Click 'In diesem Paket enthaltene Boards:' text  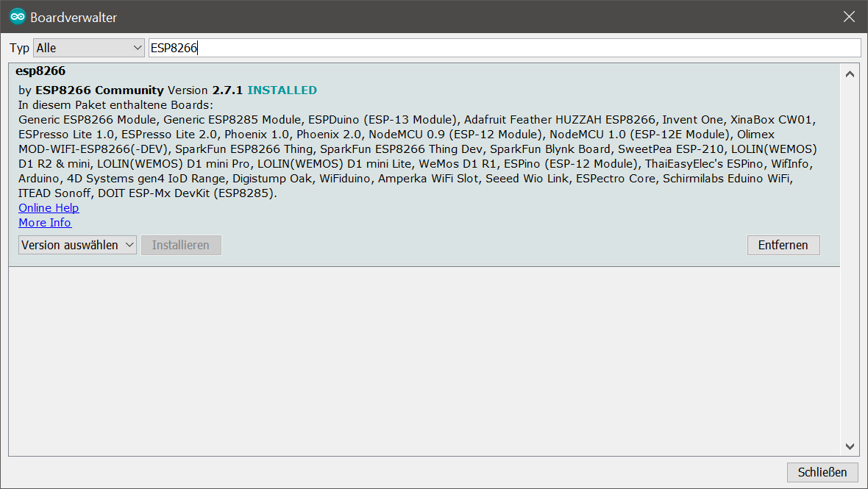point(115,105)
